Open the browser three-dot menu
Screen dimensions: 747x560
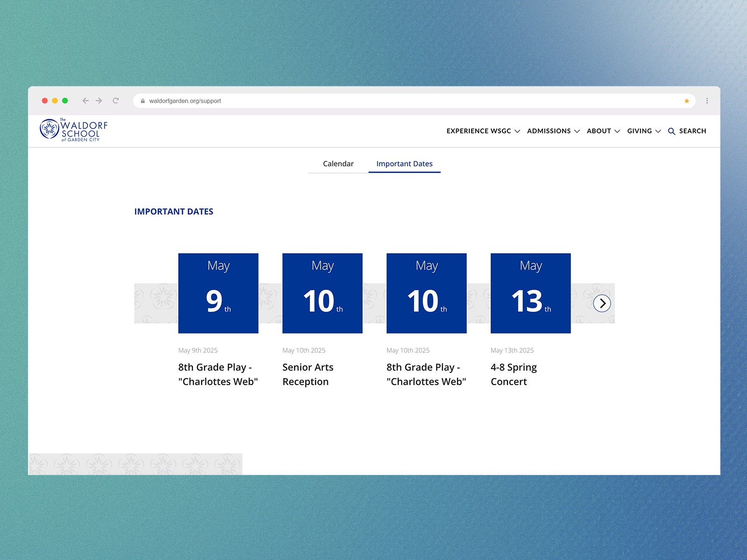[707, 101]
